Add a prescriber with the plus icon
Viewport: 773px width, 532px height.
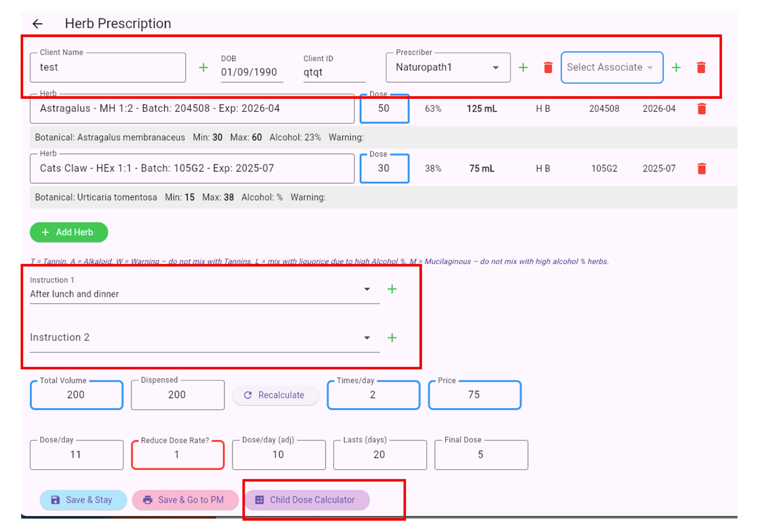click(523, 68)
